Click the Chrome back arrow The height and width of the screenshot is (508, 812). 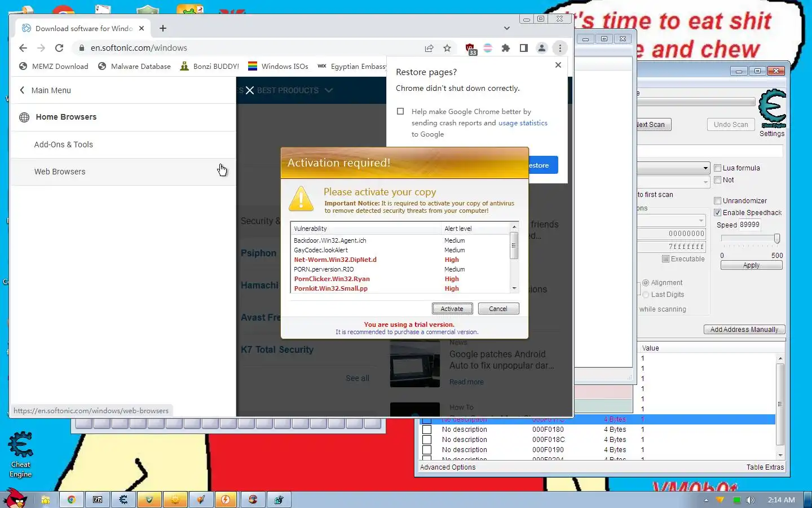point(23,48)
